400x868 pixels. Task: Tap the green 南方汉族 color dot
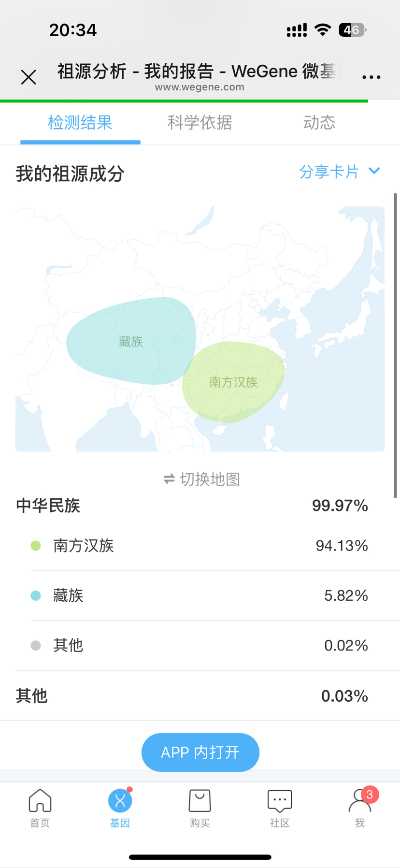[36, 546]
